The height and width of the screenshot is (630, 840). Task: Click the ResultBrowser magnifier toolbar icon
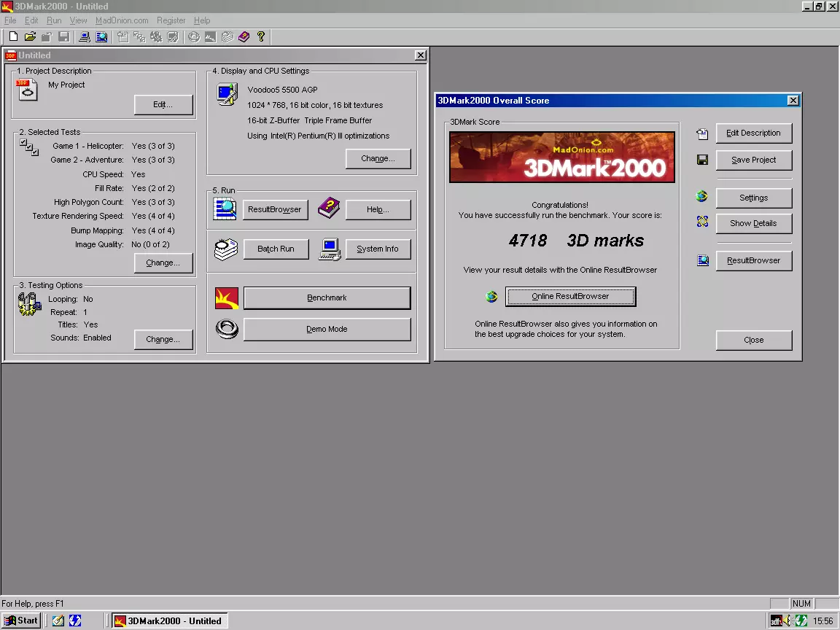click(101, 36)
